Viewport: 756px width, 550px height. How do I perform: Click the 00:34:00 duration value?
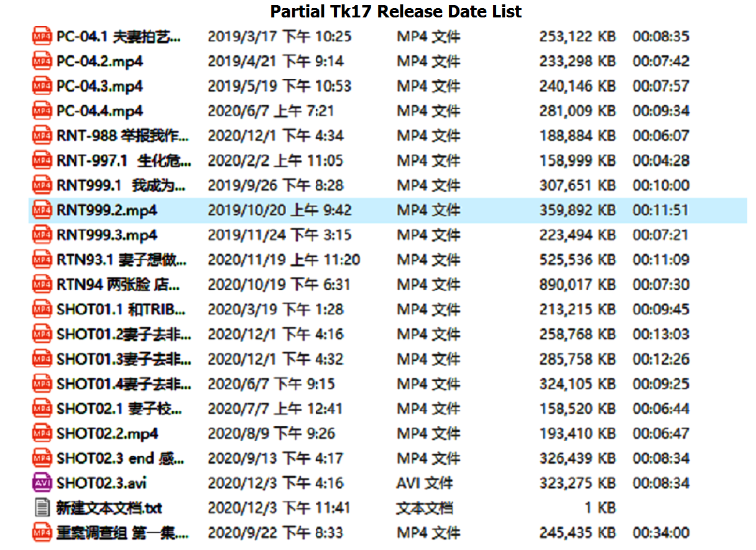(x=661, y=533)
